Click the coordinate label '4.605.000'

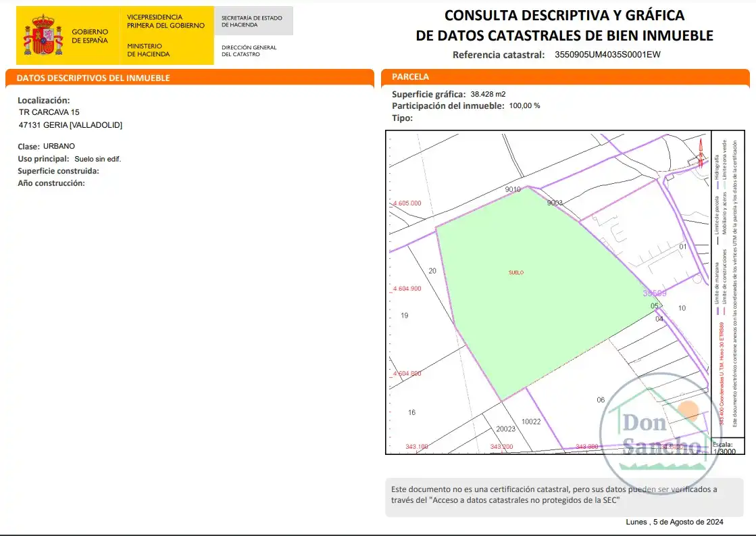407,203
